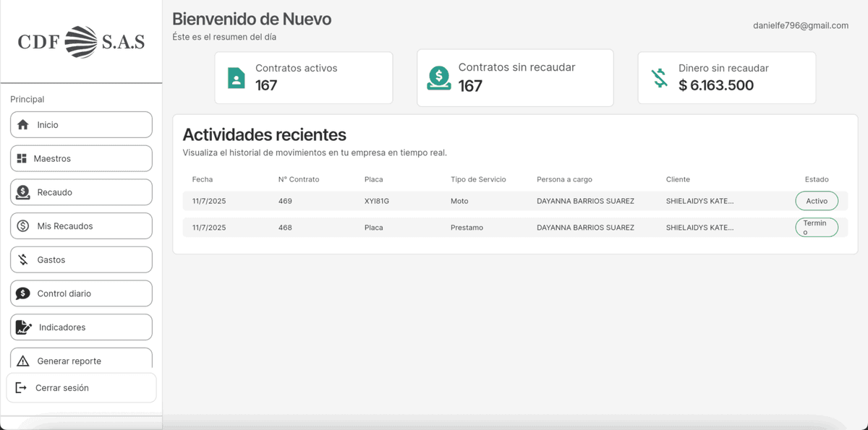Screen dimensions: 868x430
Task: Click the CDF S.A.S logo
Action: 81,42
